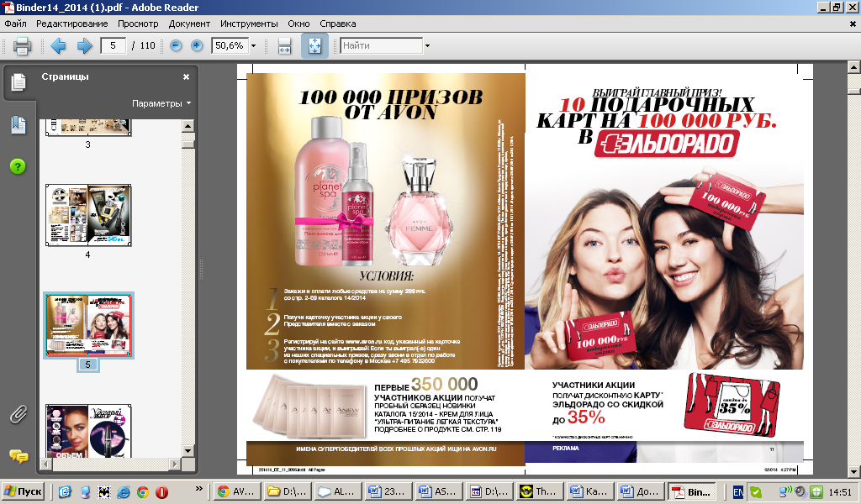Open the search options dropdown arrow
This screenshot has height=504, width=861.
[x=427, y=45]
